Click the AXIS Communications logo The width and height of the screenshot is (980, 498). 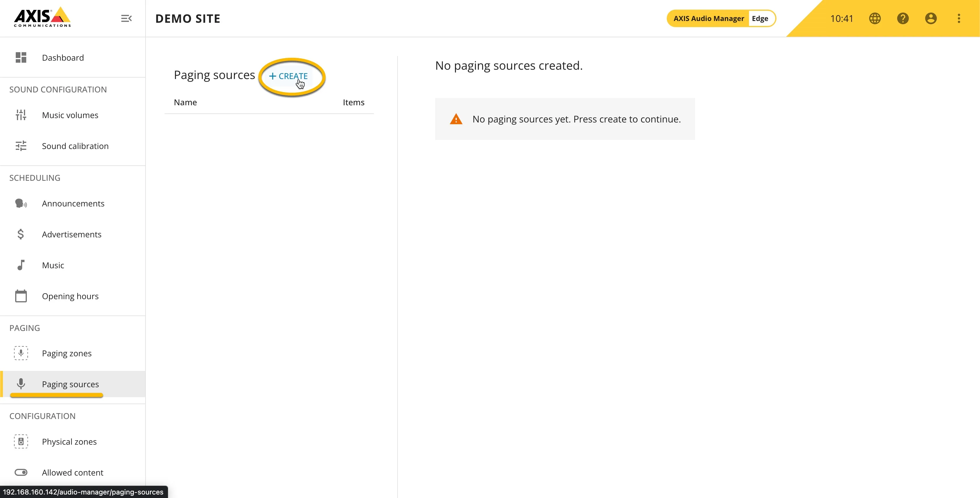click(x=42, y=17)
